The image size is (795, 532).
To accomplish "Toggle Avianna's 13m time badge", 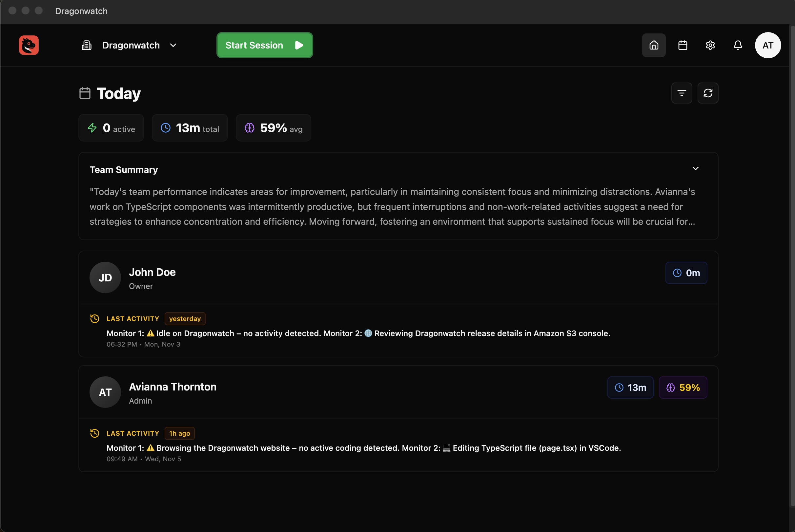I will point(630,387).
